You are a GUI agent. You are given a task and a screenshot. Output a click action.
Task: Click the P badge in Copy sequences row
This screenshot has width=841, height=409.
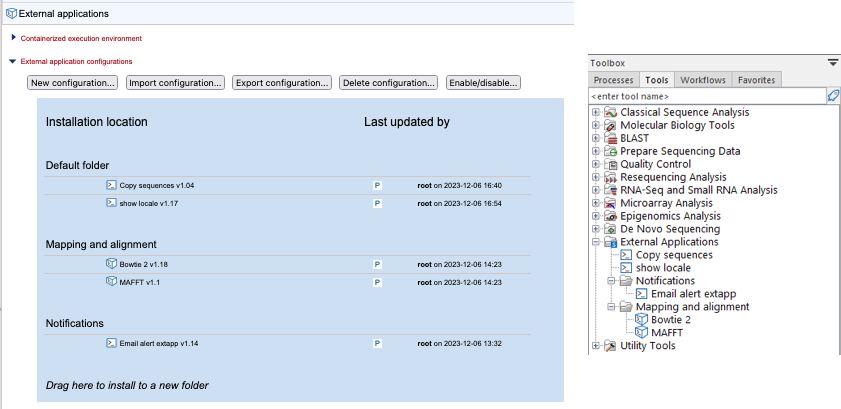tap(377, 185)
